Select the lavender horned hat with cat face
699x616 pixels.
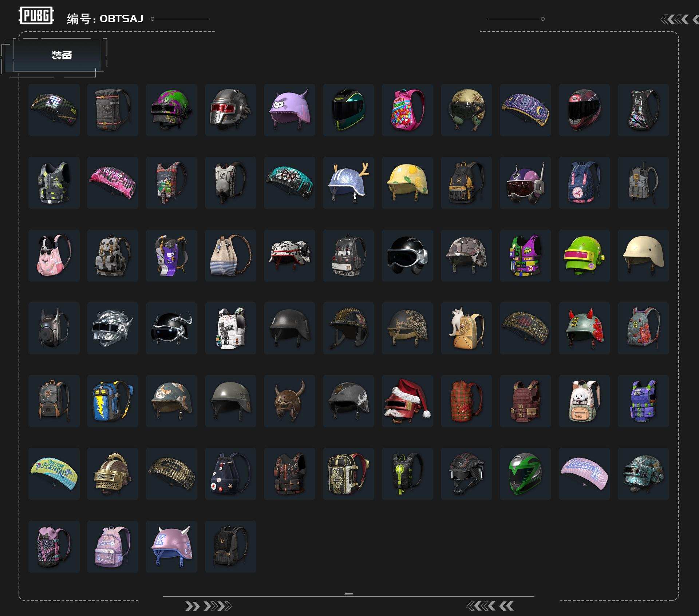[289, 110]
